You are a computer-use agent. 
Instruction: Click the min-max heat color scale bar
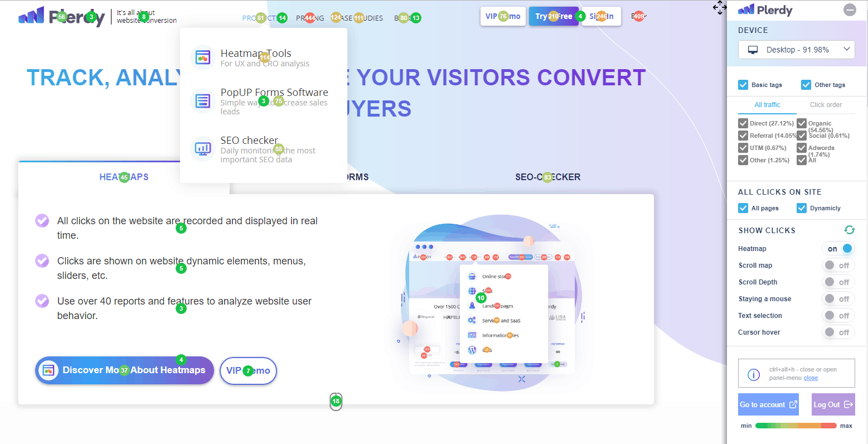click(796, 426)
